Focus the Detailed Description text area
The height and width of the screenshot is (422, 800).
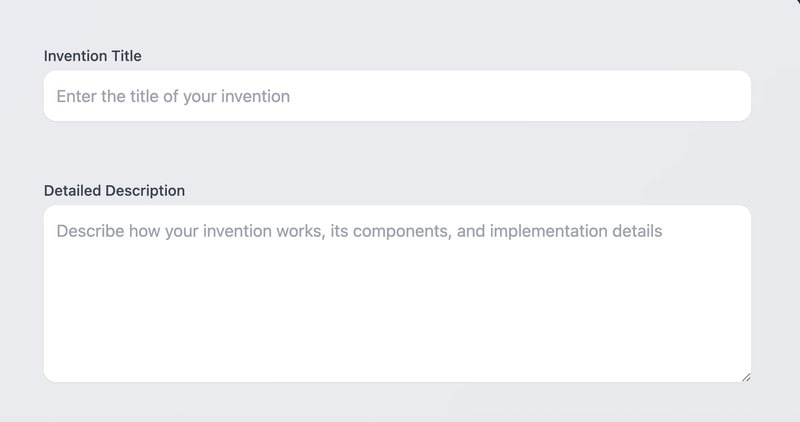point(397,293)
